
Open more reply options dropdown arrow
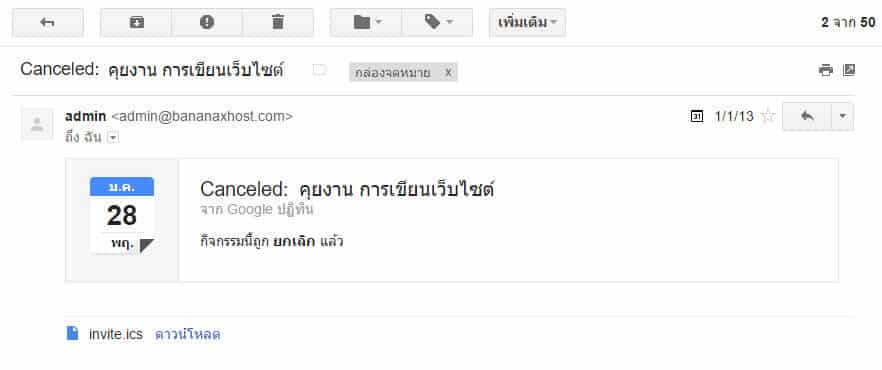(843, 116)
